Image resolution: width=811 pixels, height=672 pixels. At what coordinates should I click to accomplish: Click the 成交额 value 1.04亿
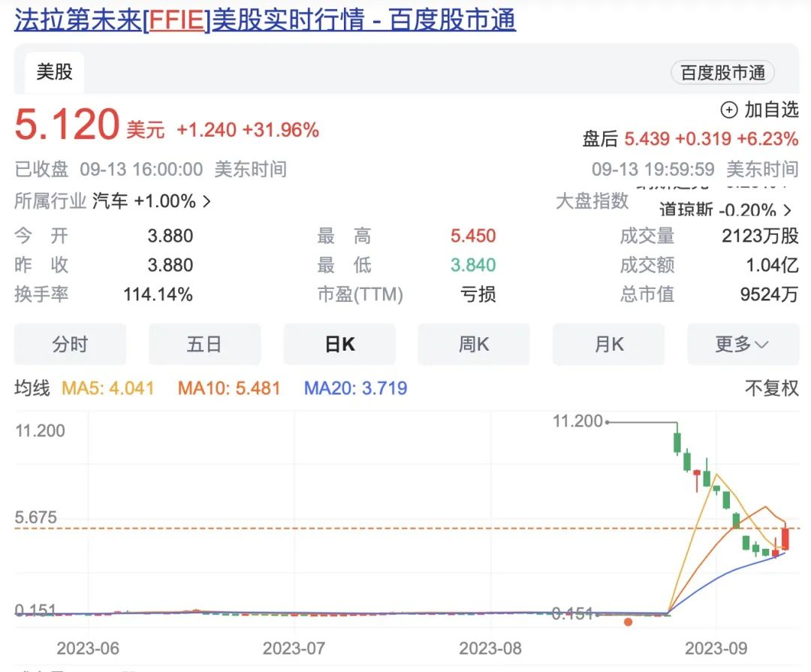pyautogui.click(x=772, y=265)
